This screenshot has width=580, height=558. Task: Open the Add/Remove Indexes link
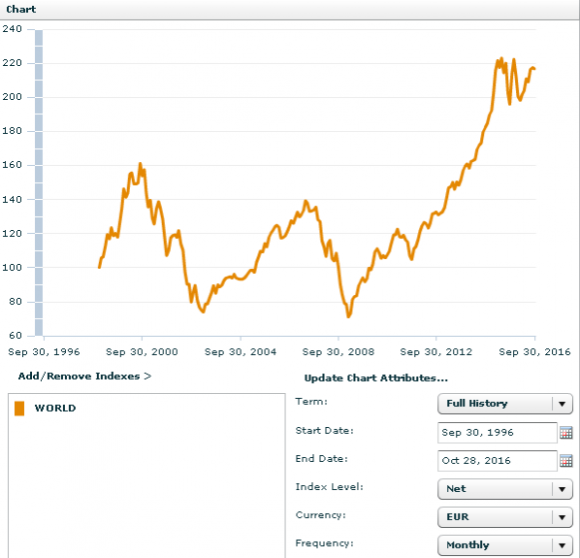click(85, 376)
